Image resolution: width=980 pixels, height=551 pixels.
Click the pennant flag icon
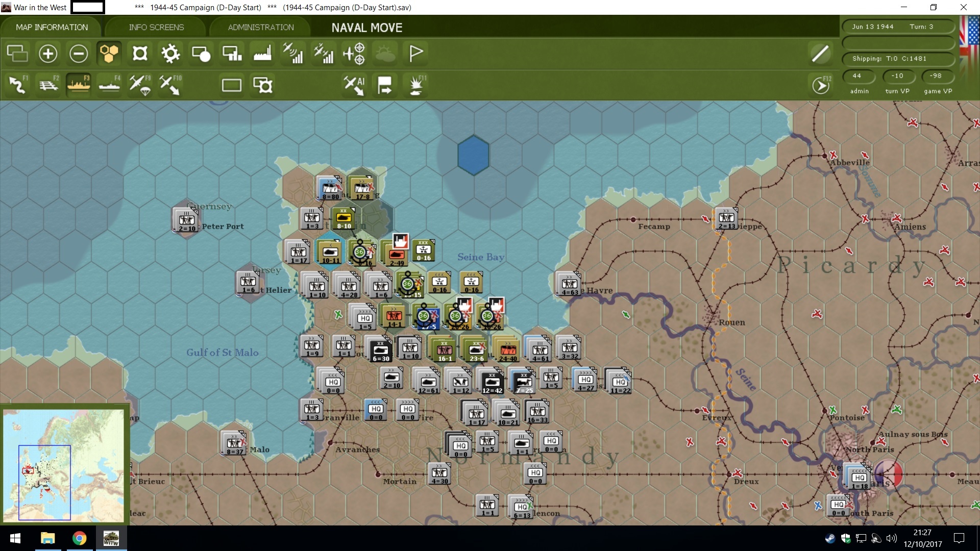[x=416, y=54]
